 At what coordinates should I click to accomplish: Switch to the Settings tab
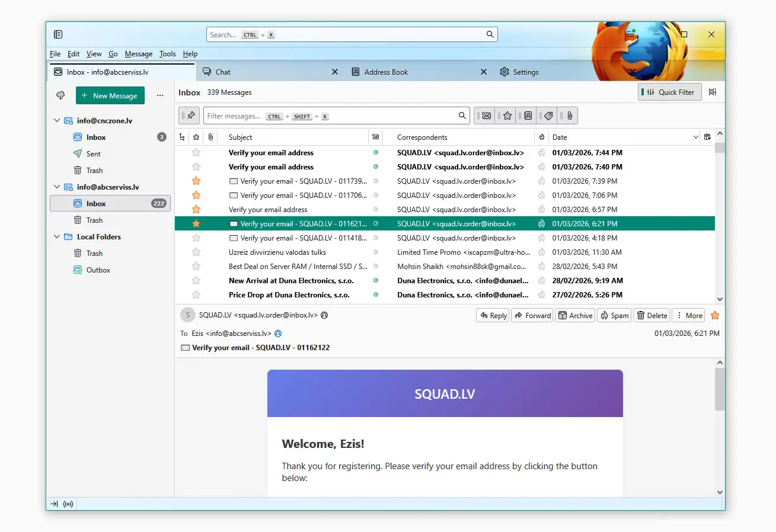click(x=526, y=72)
